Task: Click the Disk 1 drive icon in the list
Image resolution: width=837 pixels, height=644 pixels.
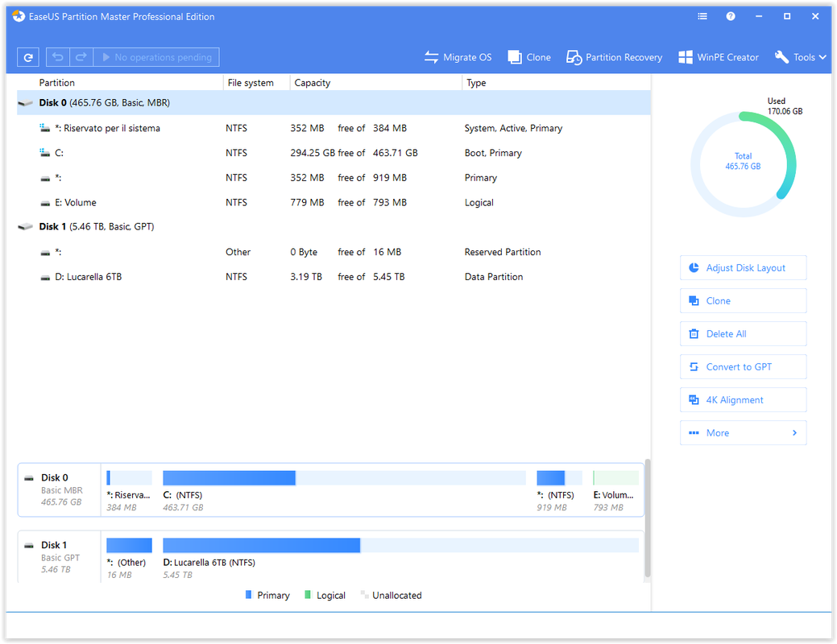Action: 25,227
